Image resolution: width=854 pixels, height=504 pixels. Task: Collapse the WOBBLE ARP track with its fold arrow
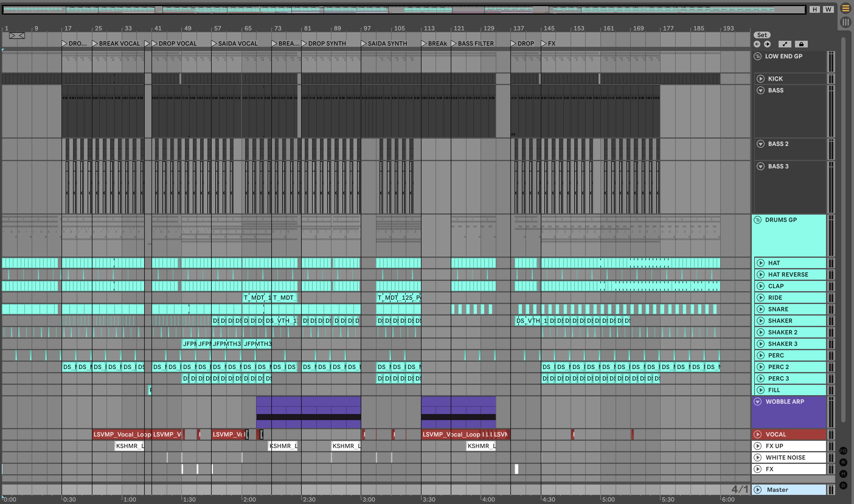click(x=758, y=402)
